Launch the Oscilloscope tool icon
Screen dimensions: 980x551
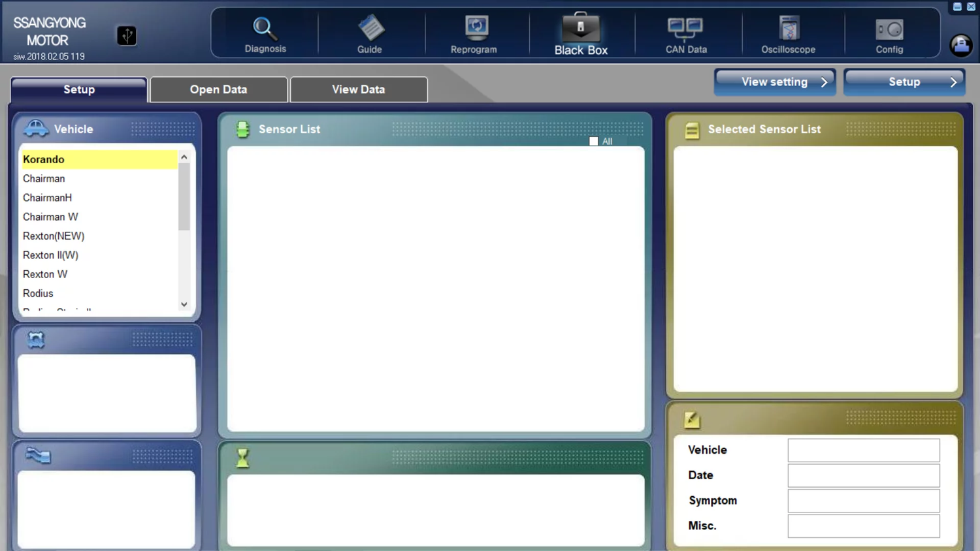click(x=789, y=29)
